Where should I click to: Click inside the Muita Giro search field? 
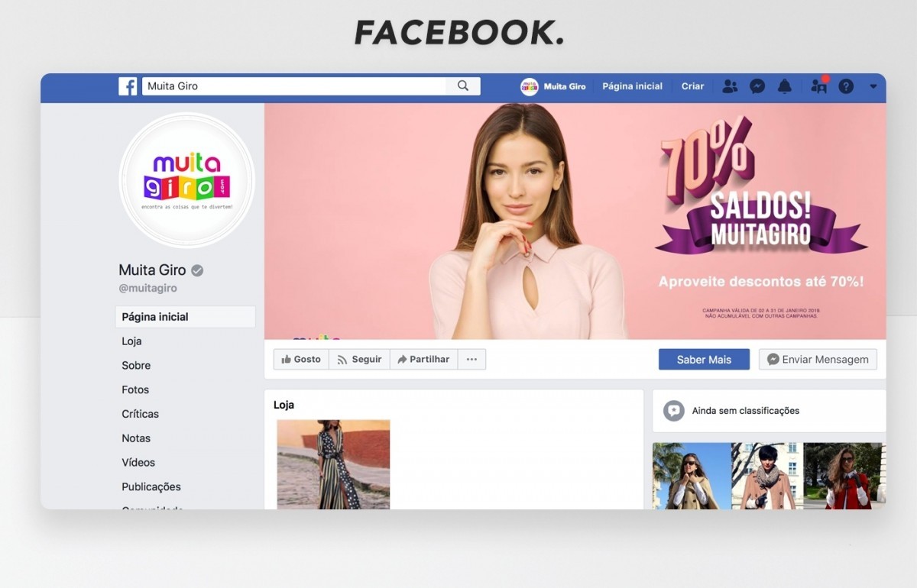coord(293,86)
